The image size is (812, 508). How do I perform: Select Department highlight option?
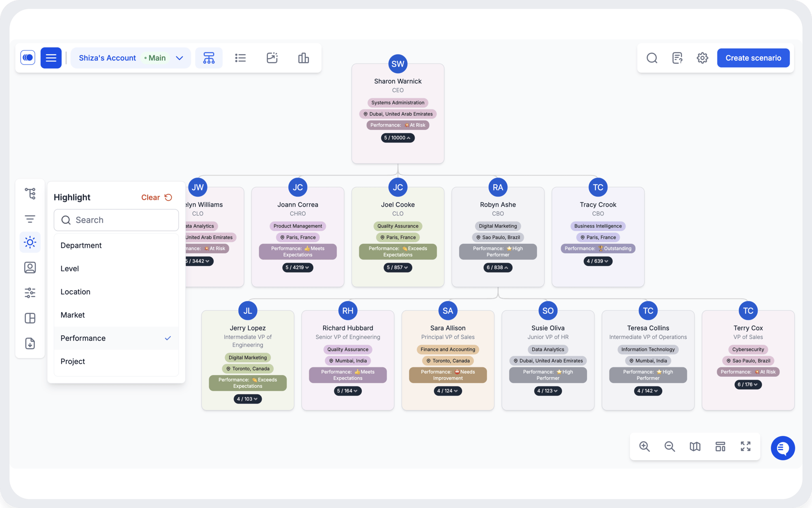pos(116,245)
